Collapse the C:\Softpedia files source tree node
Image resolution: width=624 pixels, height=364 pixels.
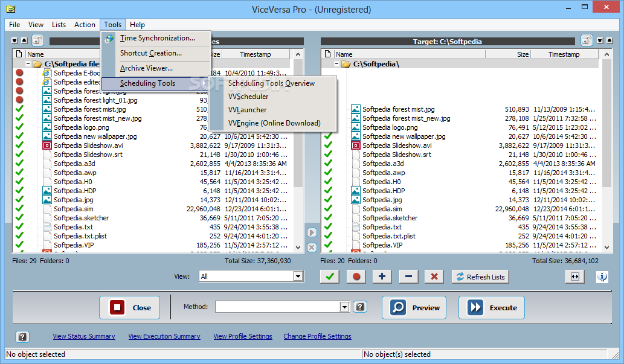pos(28,64)
